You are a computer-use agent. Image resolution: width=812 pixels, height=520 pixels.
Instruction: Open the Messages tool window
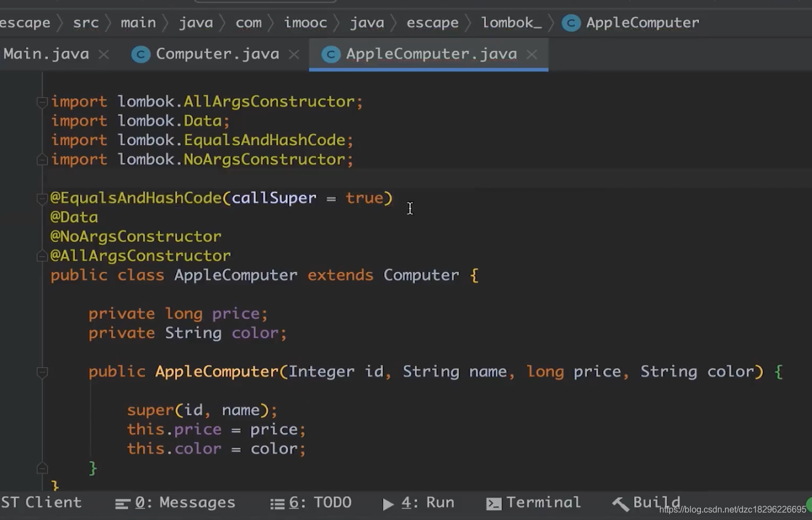176,502
